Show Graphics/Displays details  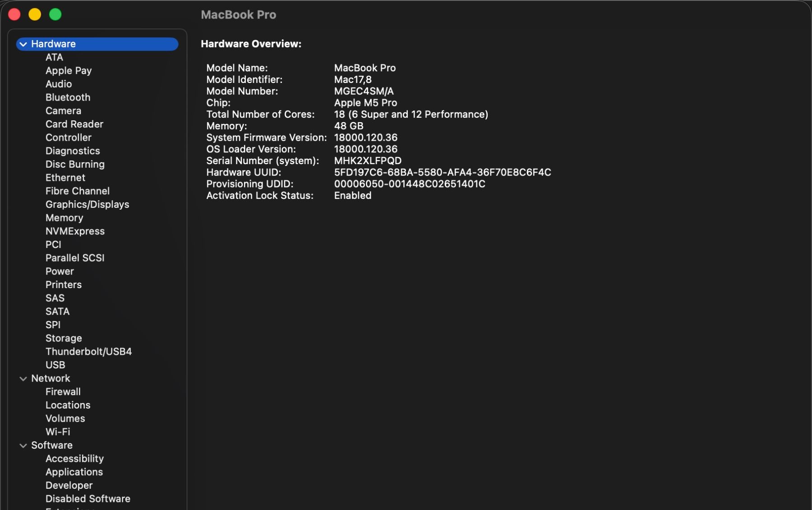click(x=88, y=205)
